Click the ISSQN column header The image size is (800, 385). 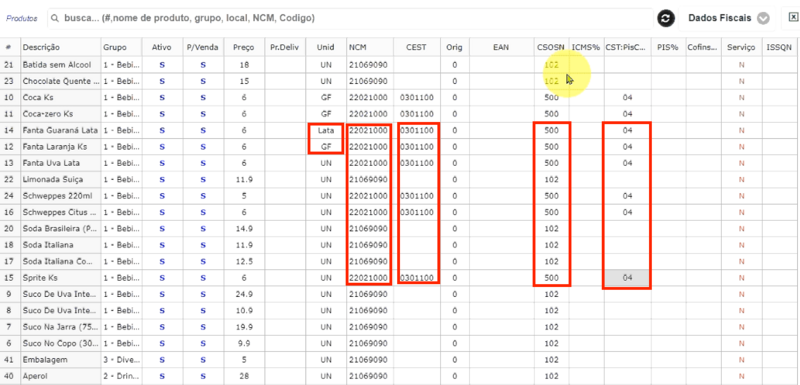click(779, 47)
